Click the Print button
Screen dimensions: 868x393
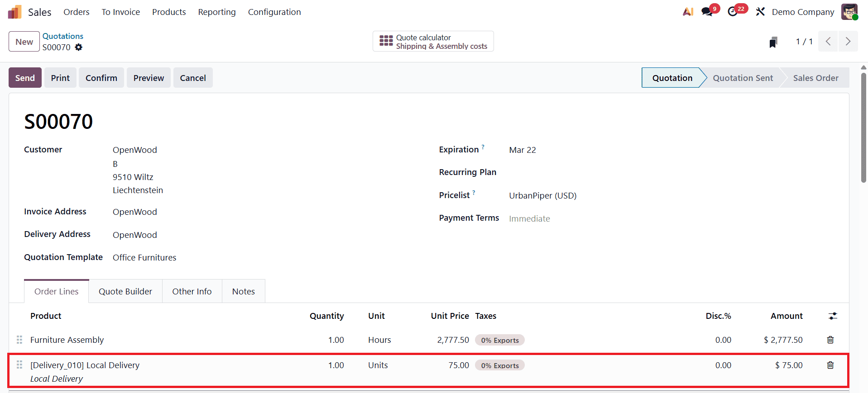coord(60,78)
